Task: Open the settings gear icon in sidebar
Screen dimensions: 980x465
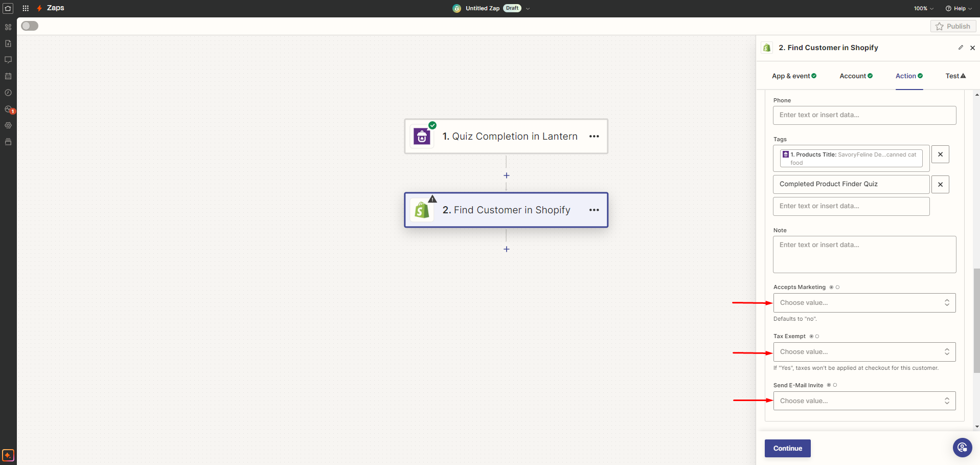Action: pyautogui.click(x=8, y=125)
